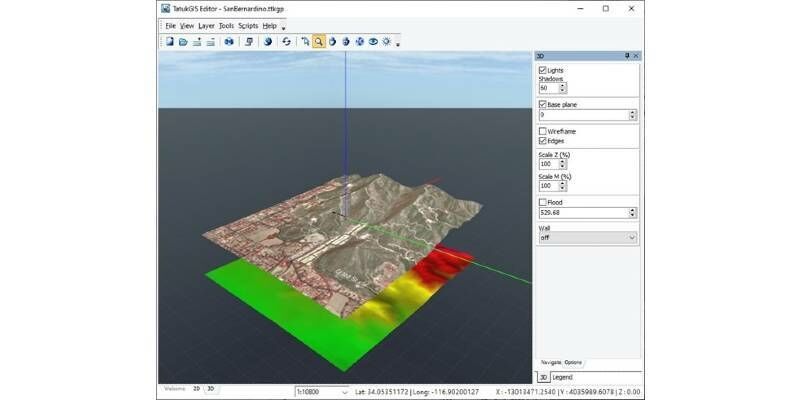
Task: Enable the Flood checkbox
Action: 542,203
